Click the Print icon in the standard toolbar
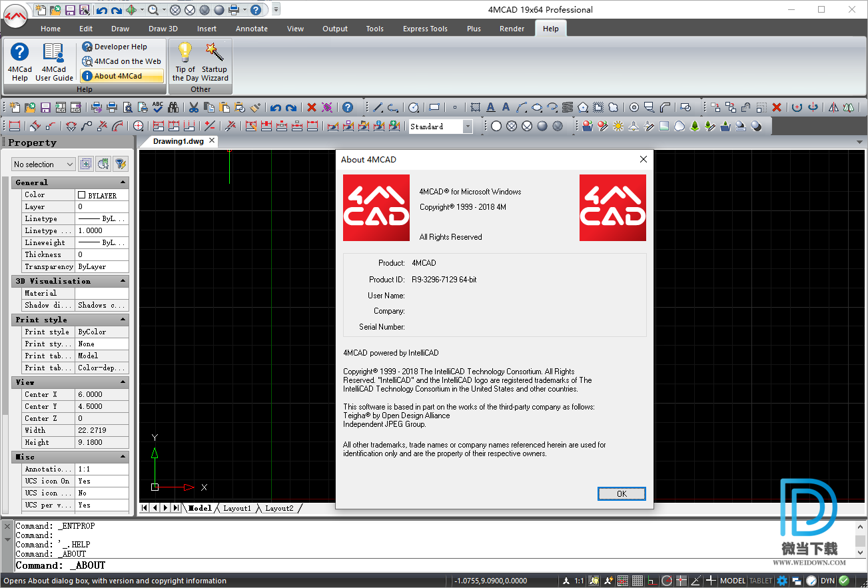Image resolution: width=868 pixels, height=588 pixels. pyautogui.click(x=112, y=107)
